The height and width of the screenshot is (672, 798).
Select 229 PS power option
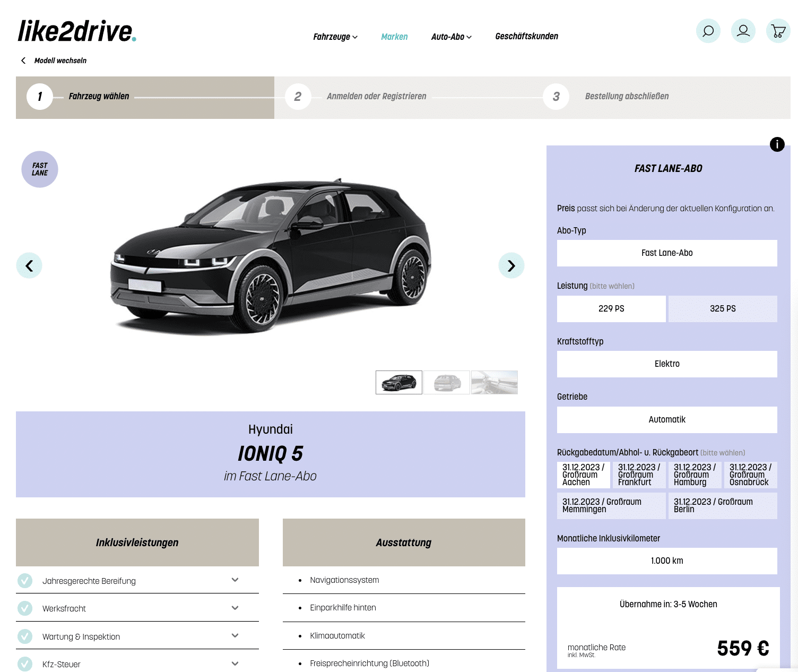tap(611, 309)
